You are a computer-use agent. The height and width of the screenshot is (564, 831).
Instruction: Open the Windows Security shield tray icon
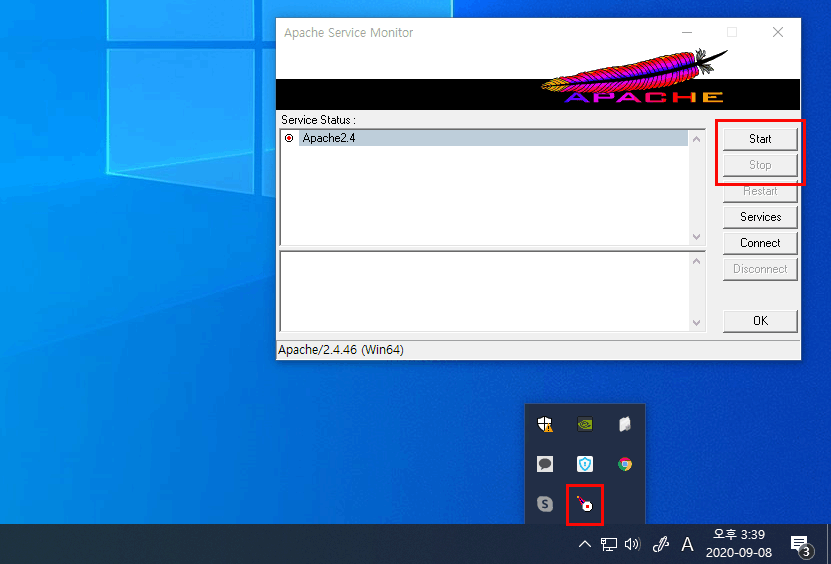[x=545, y=424]
